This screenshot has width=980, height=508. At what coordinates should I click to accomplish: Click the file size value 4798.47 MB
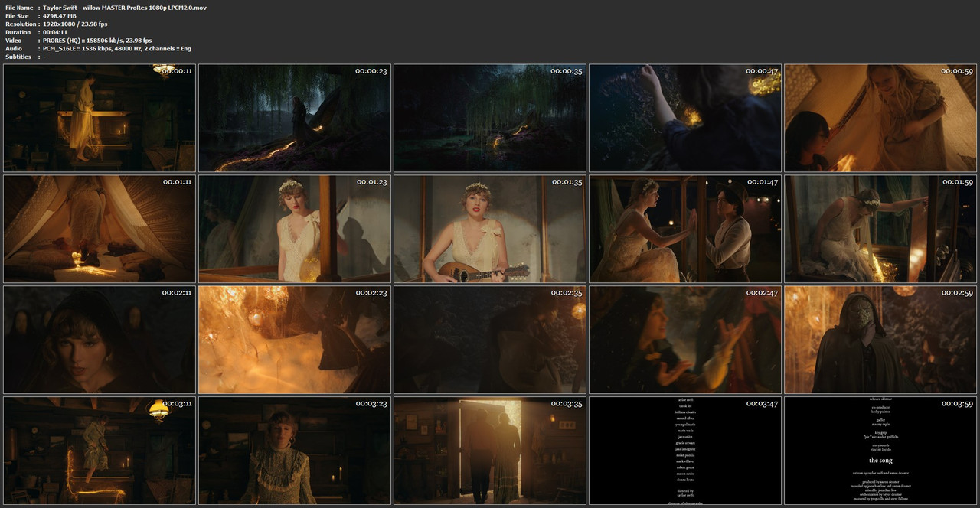coord(60,15)
